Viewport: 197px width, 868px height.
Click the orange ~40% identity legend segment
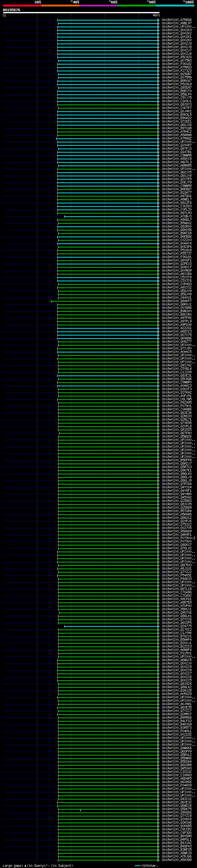pos(60,6)
